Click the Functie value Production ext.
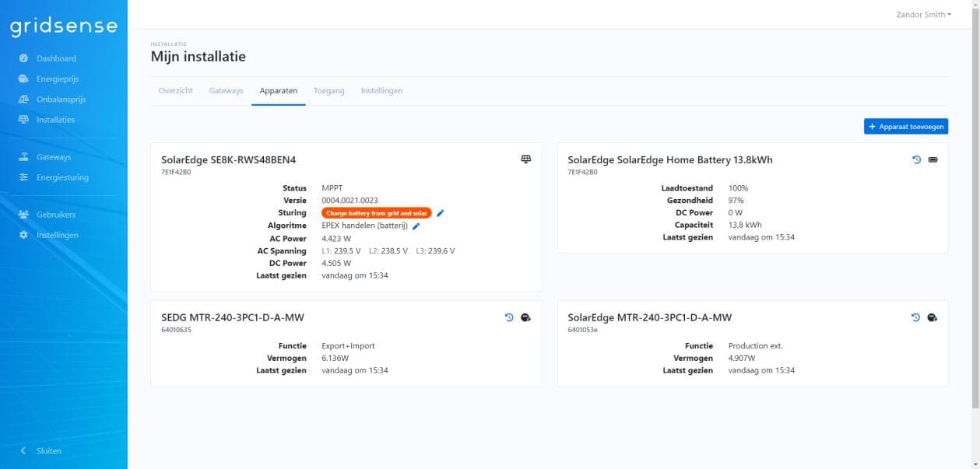This screenshot has height=469, width=980. [755, 345]
